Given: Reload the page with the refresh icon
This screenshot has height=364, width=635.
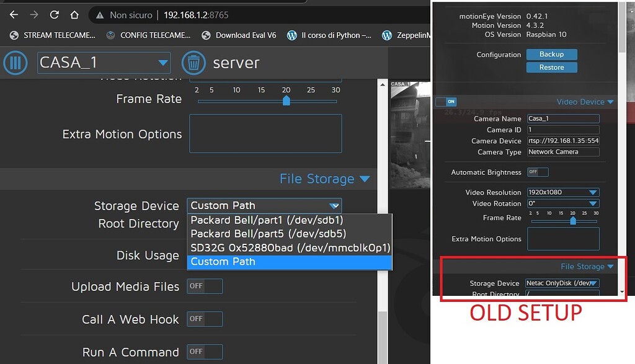Looking at the screenshot, I should tap(55, 14).
